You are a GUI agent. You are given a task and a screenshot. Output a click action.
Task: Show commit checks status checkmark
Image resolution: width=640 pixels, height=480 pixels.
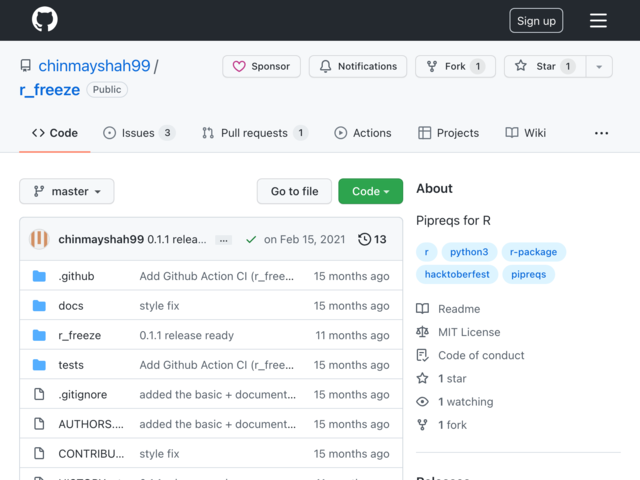(251, 240)
